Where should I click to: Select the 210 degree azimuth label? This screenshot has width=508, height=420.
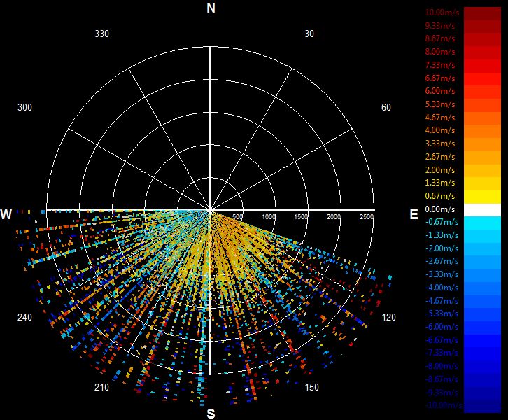tap(101, 387)
